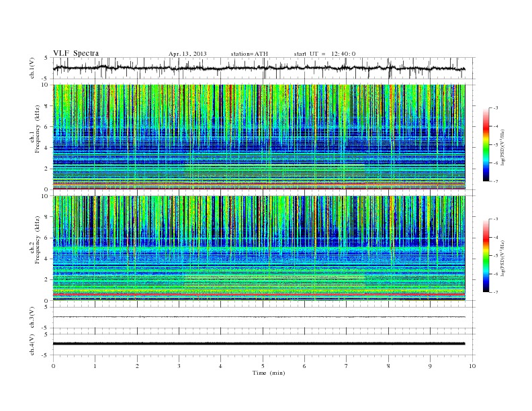Image resolution: width=532 pixels, height=411 pixels.
Task: Click the ch.1 voltage waveform trace
Action: [259, 68]
